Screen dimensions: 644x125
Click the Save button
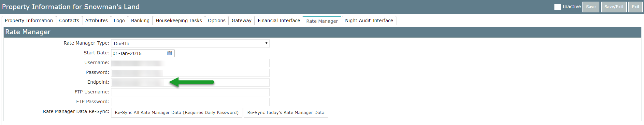coord(591,7)
